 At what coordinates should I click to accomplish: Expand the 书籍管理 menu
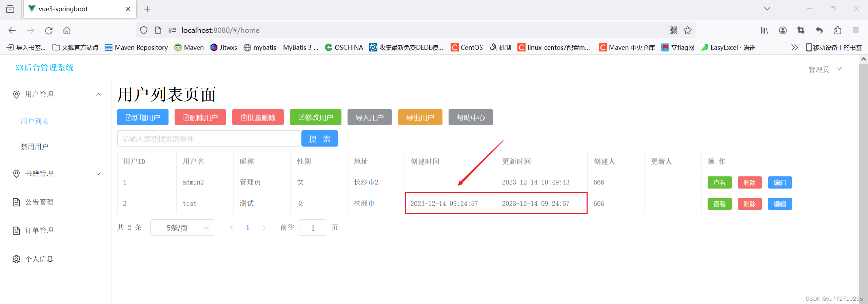(x=56, y=174)
